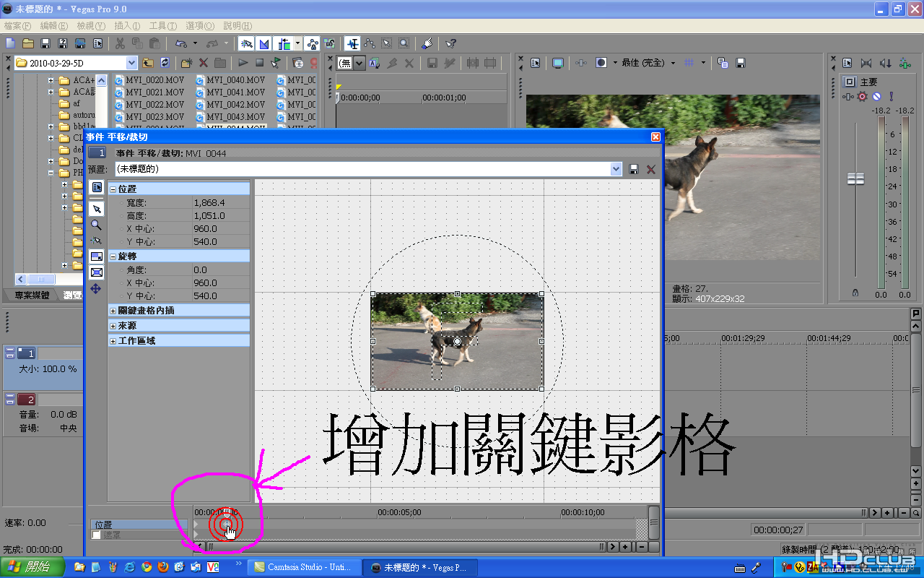Click the move freely cross-arrow icon

[96, 288]
